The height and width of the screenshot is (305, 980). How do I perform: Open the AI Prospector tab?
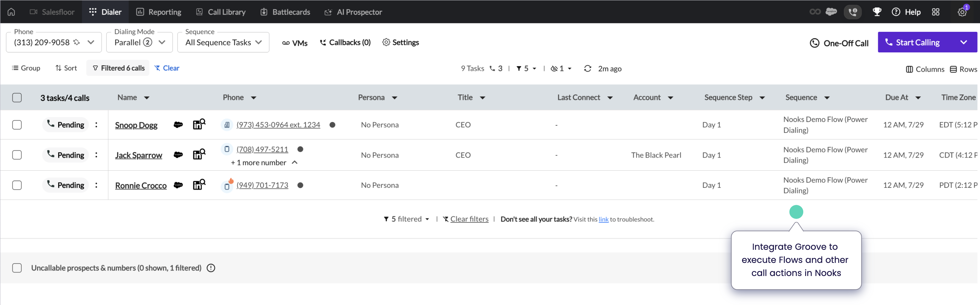(353, 12)
